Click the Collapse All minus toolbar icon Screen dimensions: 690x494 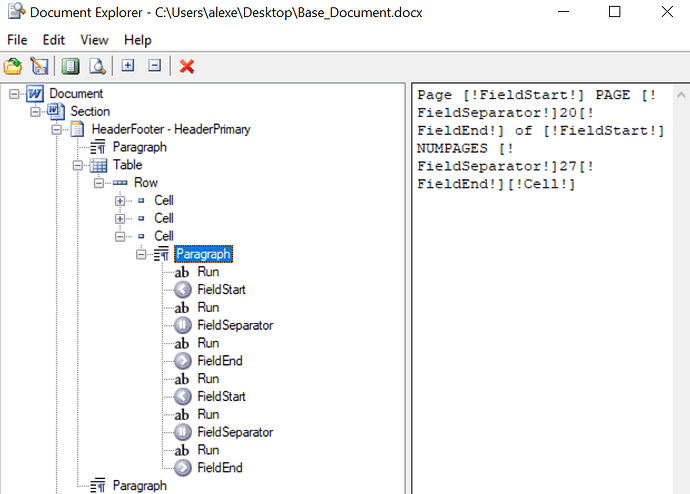(154, 66)
